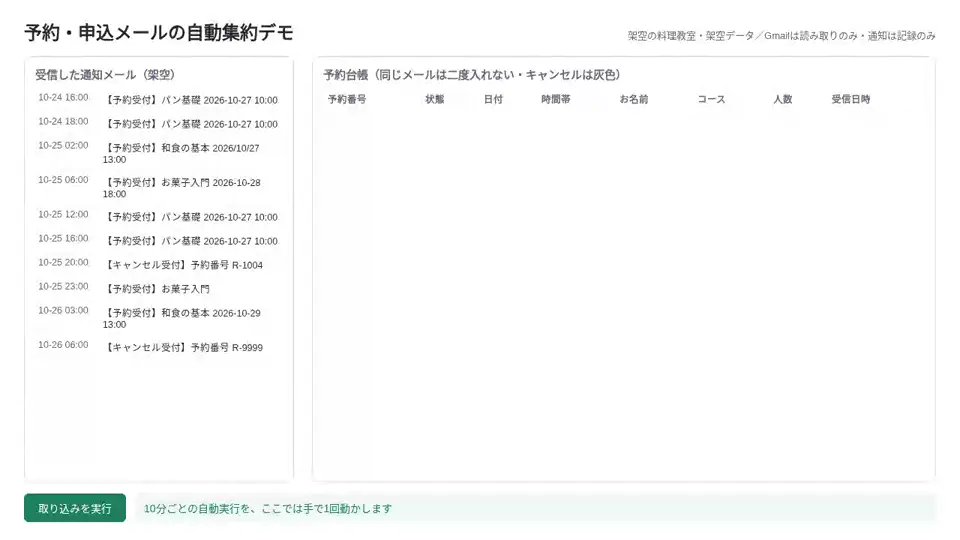Select the 10-25 20:00 timestamp
Screen dimensions: 960x540
click(63, 262)
